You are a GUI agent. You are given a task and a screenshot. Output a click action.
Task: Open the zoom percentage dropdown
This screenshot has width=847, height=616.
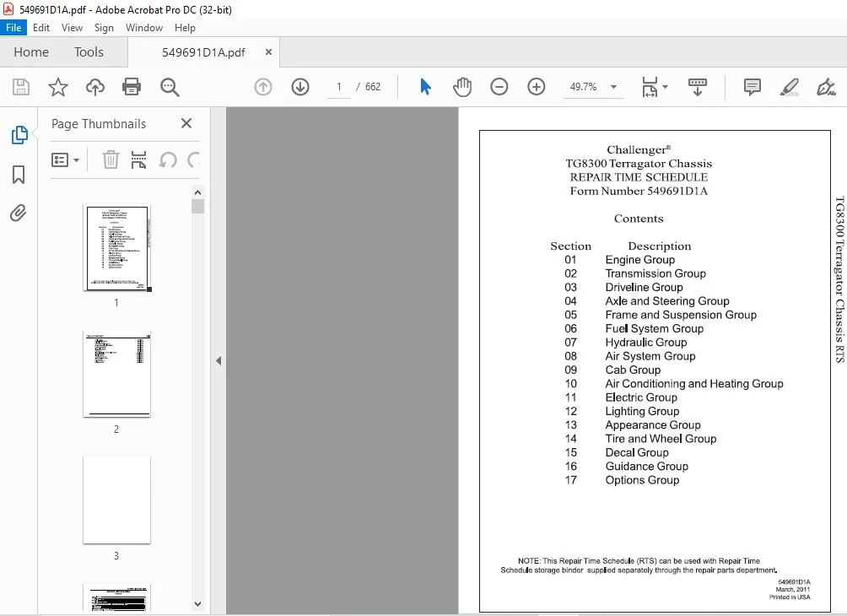[x=613, y=87]
